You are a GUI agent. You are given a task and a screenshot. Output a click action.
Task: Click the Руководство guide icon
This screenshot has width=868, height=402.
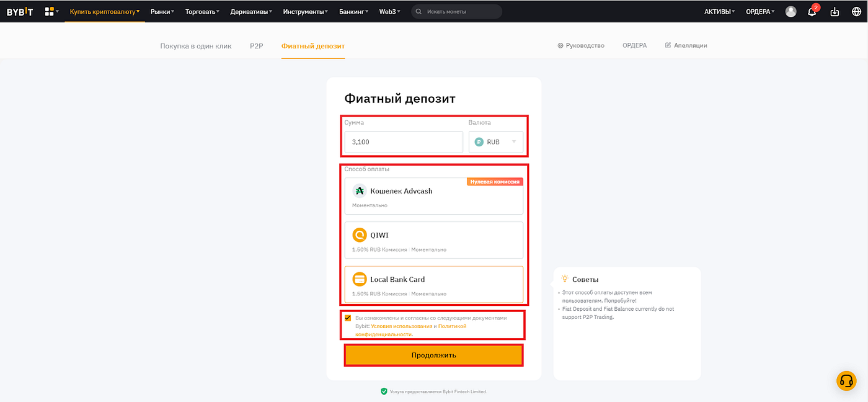(x=560, y=45)
